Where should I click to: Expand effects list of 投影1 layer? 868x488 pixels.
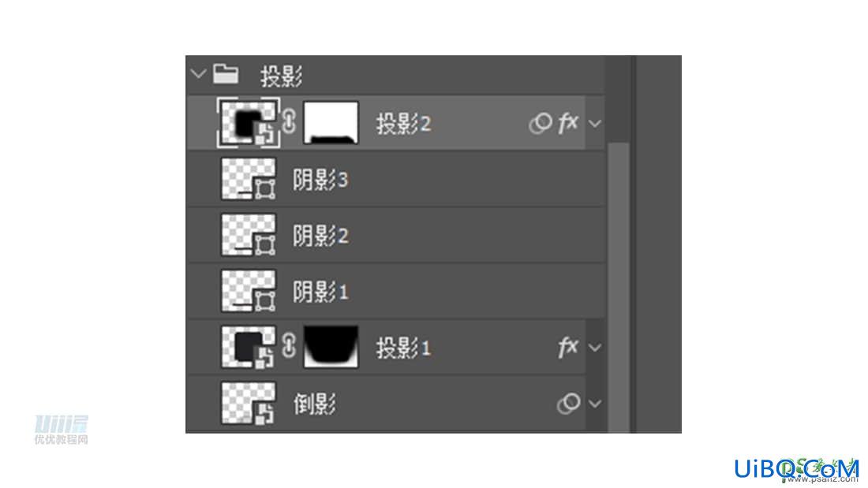(595, 348)
